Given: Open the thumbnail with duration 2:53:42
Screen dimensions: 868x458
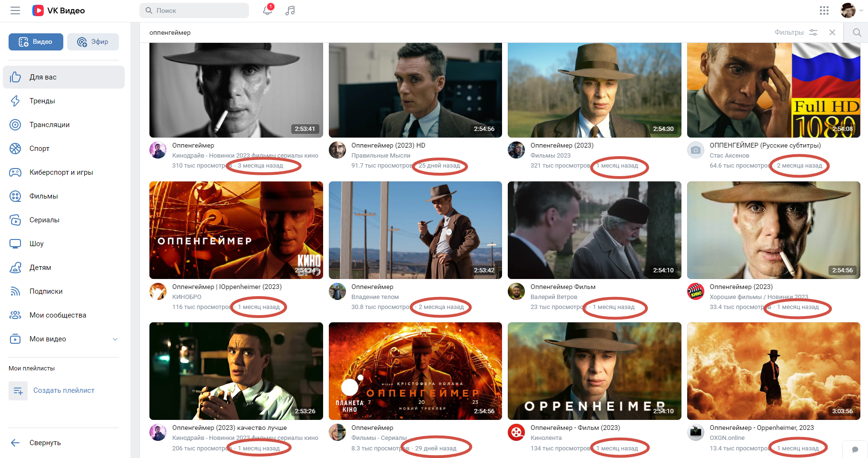Looking at the screenshot, I should coord(415,230).
